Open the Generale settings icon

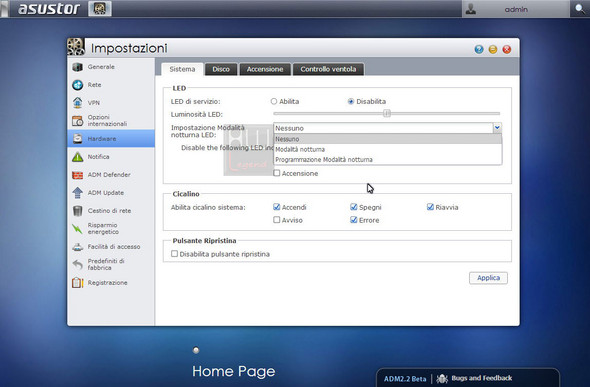tap(78, 67)
